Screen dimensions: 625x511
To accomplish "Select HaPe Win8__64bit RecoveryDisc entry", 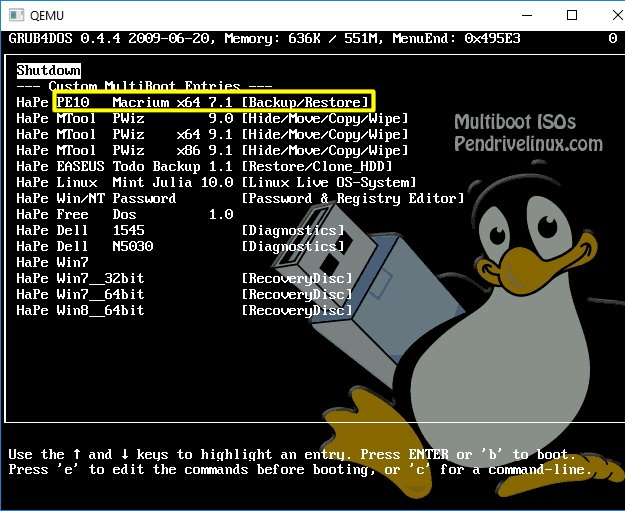I will 184,310.
